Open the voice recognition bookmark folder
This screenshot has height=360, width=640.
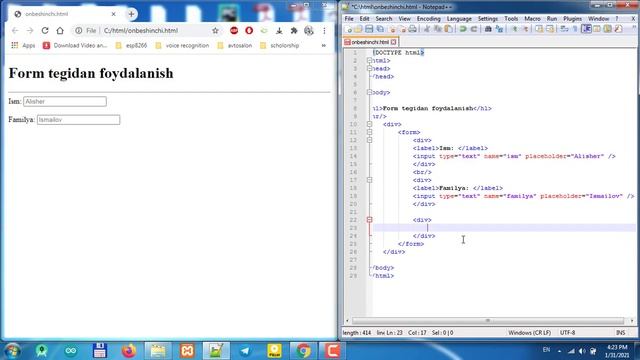(x=182, y=45)
